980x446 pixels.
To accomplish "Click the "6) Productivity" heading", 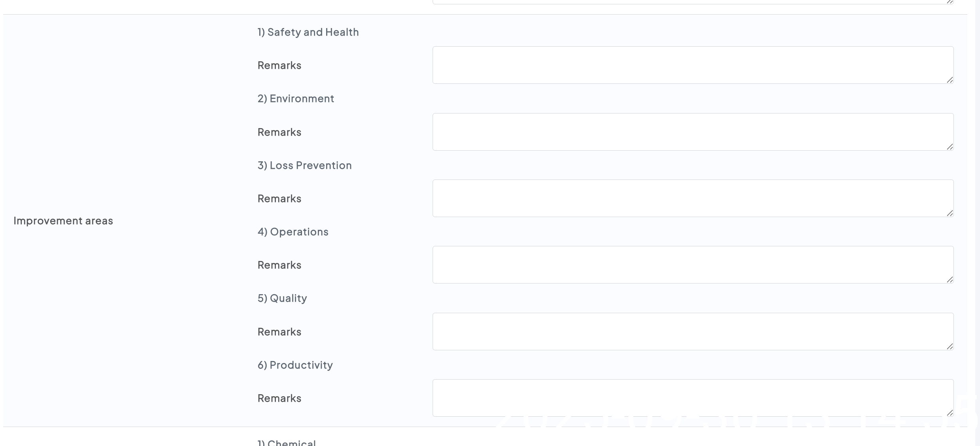I will coord(295,365).
